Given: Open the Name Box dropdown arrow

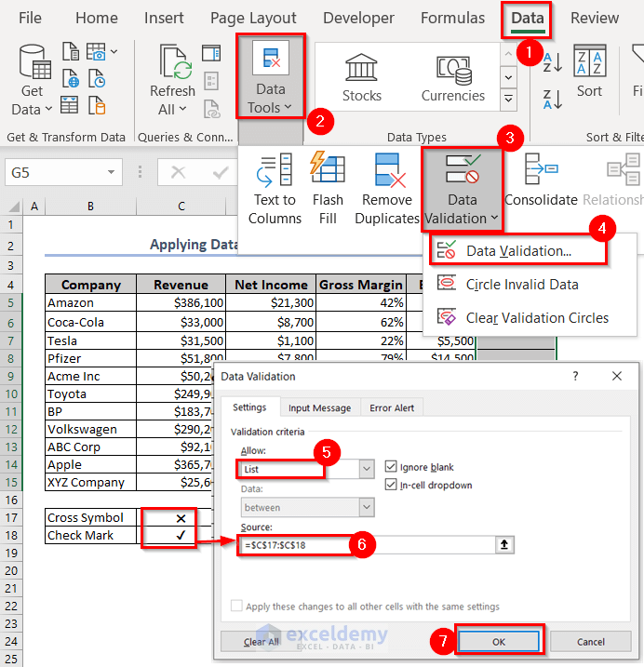Looking at the screenshot, I should [x=111, y=172].
